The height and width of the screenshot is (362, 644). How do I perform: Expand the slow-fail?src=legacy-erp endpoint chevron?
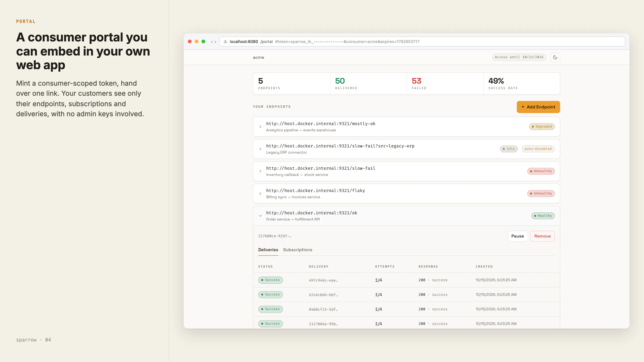pyautogui.click(x=260, y=149)
